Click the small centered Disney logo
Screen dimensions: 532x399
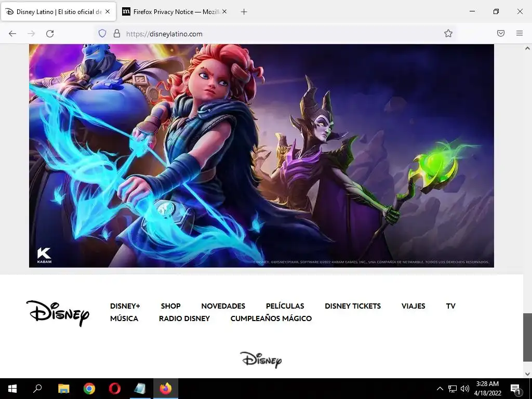click(x=261, y=360)
